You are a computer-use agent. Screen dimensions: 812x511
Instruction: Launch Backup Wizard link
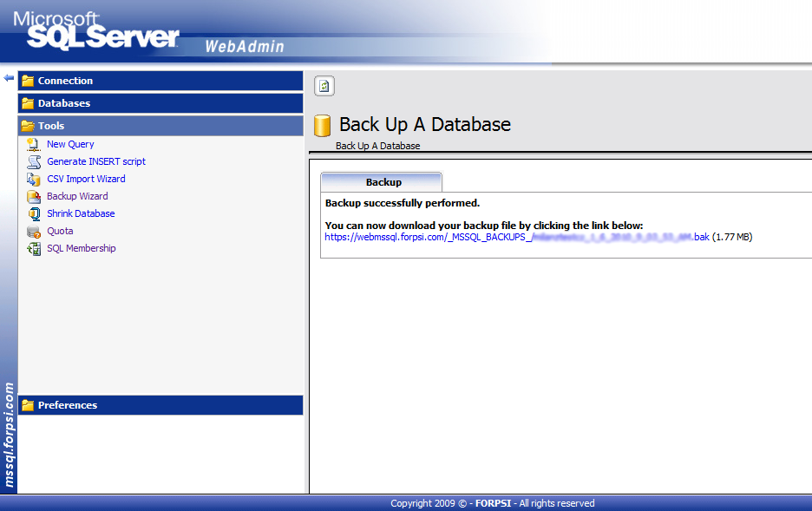point(77,196)
